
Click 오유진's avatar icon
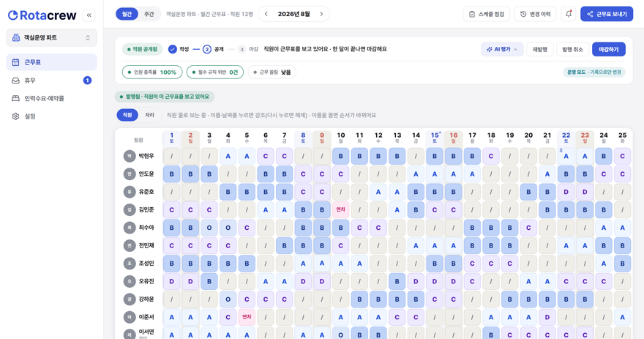click(x=130, y=281)
